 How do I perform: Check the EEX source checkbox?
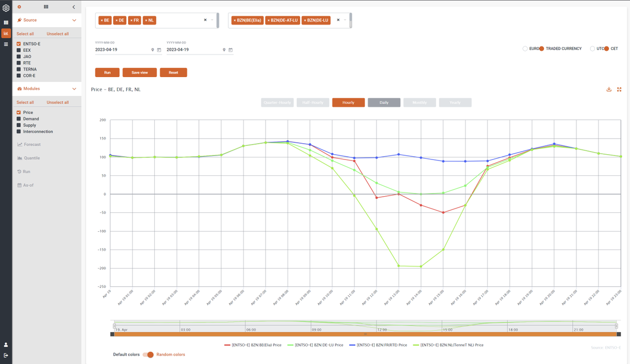click(x=19, y=50)
